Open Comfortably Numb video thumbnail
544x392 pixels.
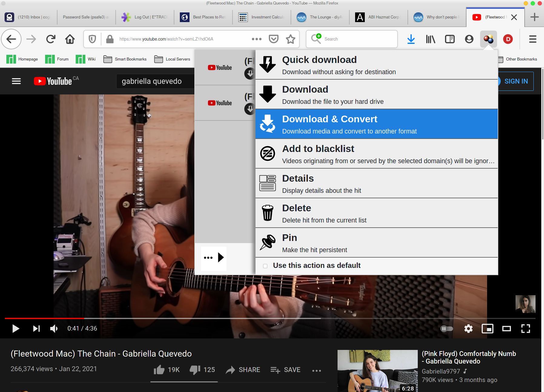378,371
